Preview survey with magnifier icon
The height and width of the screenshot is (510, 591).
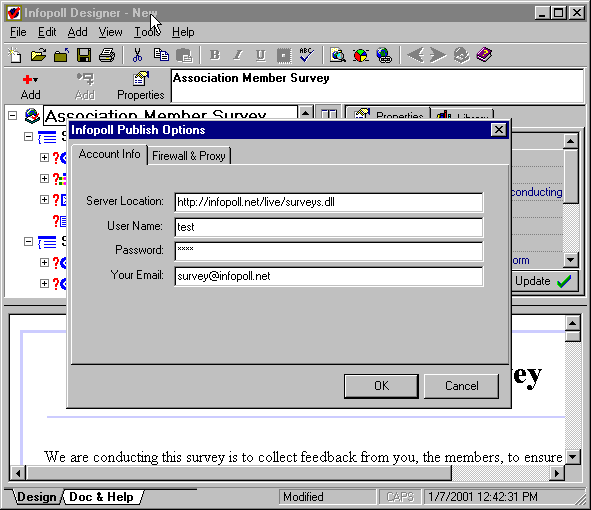pyautogui.click(x=338, y=55)
